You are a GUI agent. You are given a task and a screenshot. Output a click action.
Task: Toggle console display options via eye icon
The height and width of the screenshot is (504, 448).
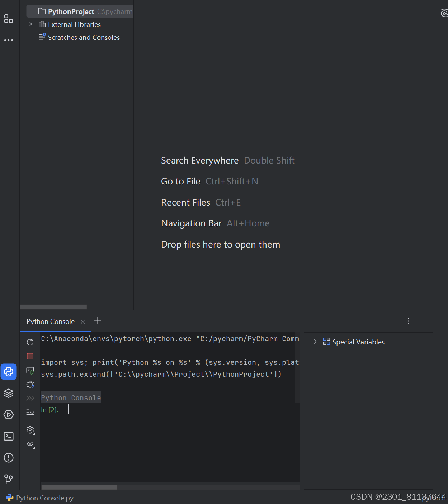pos(30,444)
